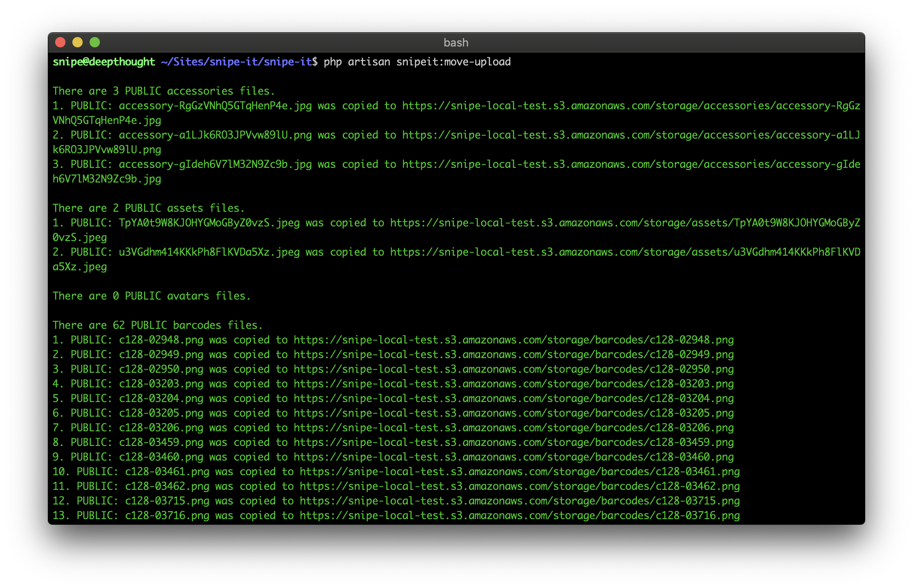Click 'There are 0 PUBLIC avatars files' line
913x588 pixels.
pos(151,296)
